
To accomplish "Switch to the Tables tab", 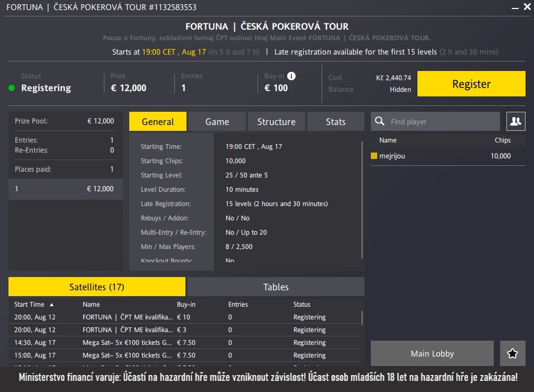I will [276, 287].
